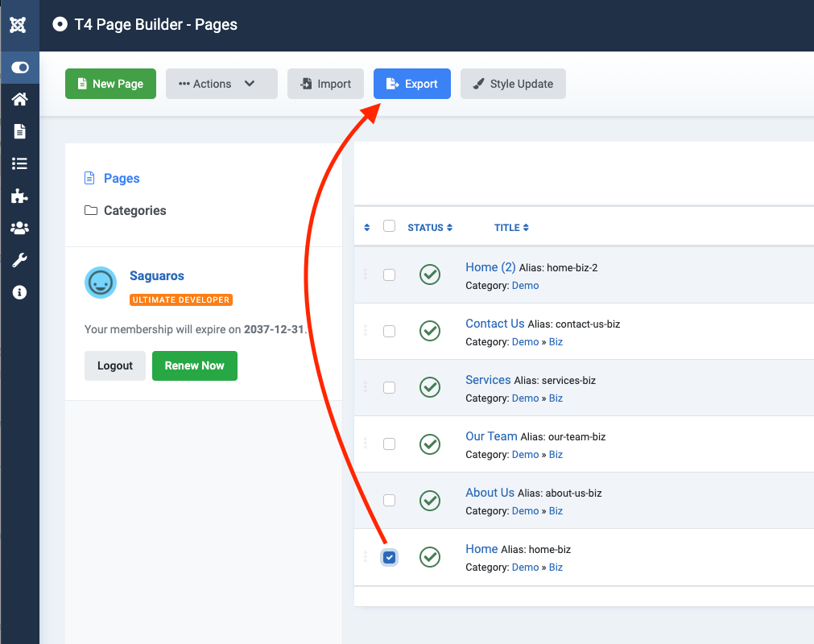Open the Home dashboard icon in sidebar
Image resolution: width=814 pixels, height=644 pixels.
pyautogui.click(x=19, y=99)
